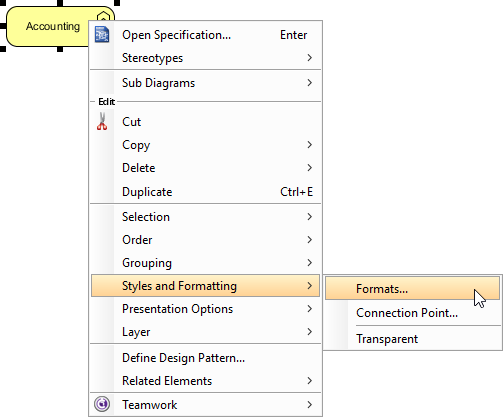Image resolution: width=503 pixels, height=417 pixels.
Task: Select Styles and Formatting menu entry
Action: click(205, 286)
